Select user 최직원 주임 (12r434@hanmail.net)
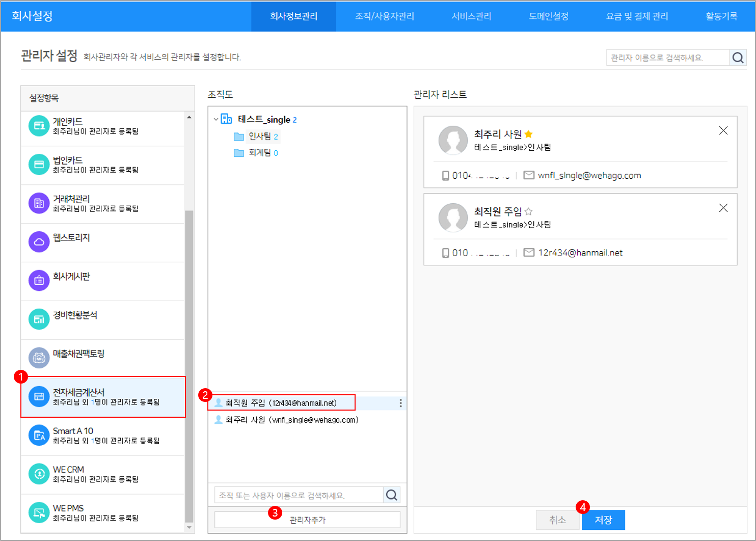Screen dimensions: 756x541 [281, 403]
